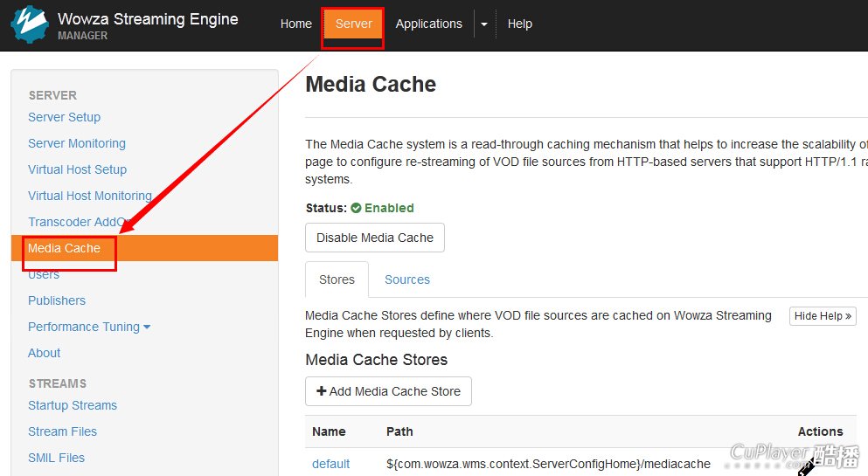Expand the Performance Tuning submenu
The image size is (868, 476).
[89, 327]
